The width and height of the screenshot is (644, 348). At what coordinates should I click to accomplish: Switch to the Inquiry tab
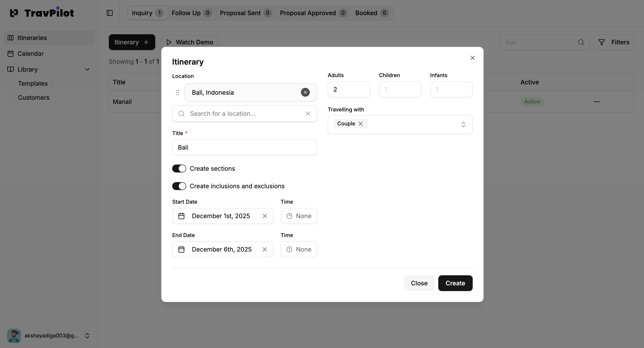(147, 13)
